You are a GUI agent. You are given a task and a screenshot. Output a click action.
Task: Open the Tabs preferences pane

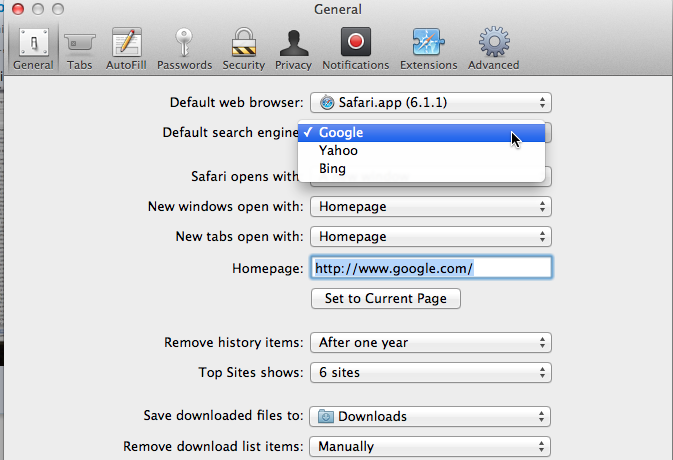tap(79, 49)
